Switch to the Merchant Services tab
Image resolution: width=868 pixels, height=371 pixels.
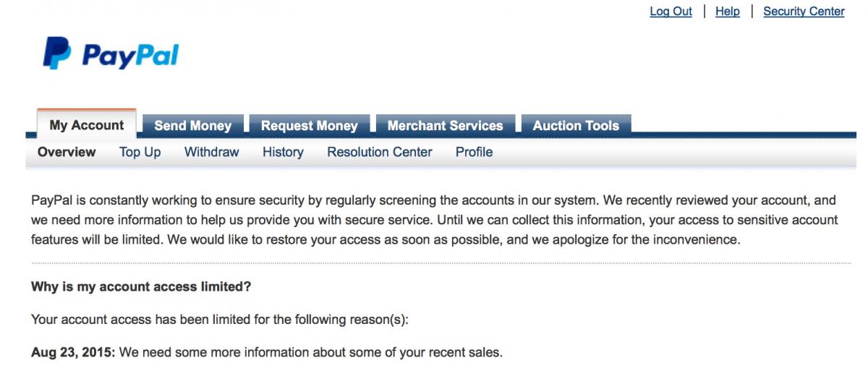[445, 126]
